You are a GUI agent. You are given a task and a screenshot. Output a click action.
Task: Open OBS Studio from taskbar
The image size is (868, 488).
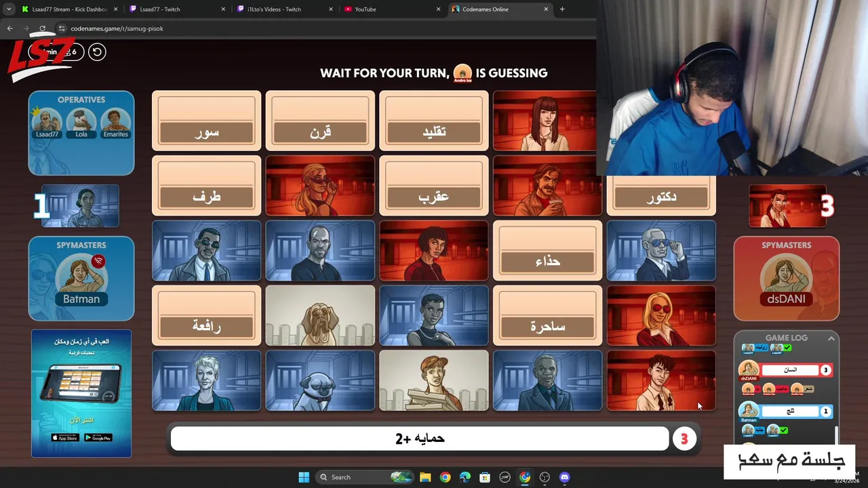click(x=545, y=477)
